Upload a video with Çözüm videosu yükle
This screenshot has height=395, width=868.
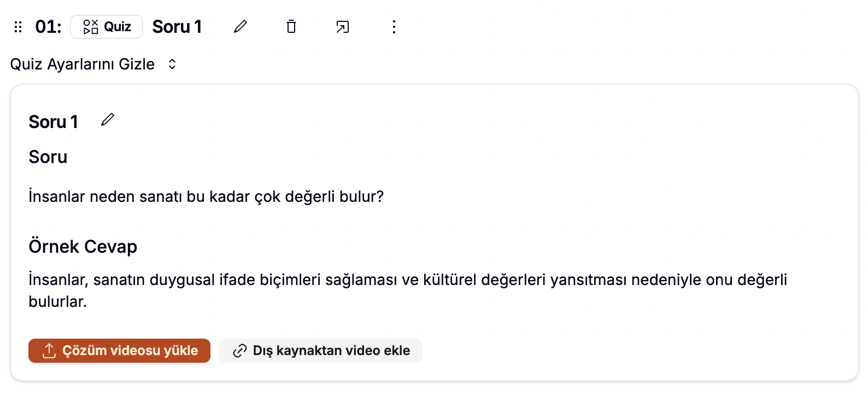(x=119, y=351)
